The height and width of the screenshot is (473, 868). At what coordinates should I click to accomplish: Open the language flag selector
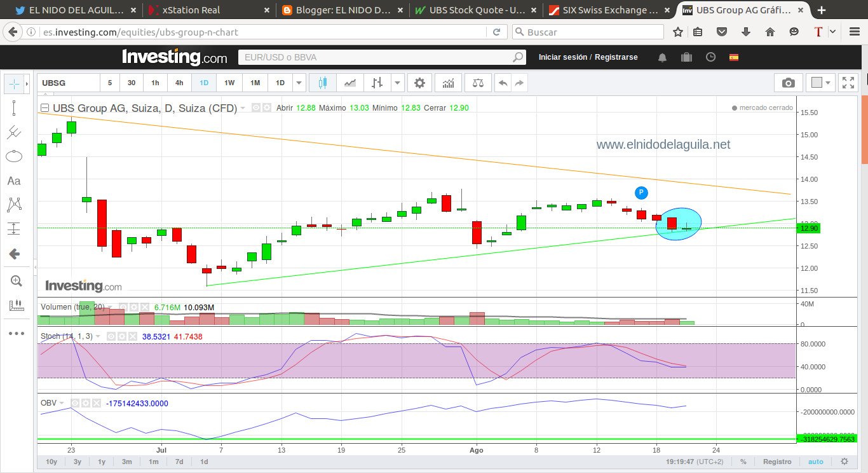[734, 57]
